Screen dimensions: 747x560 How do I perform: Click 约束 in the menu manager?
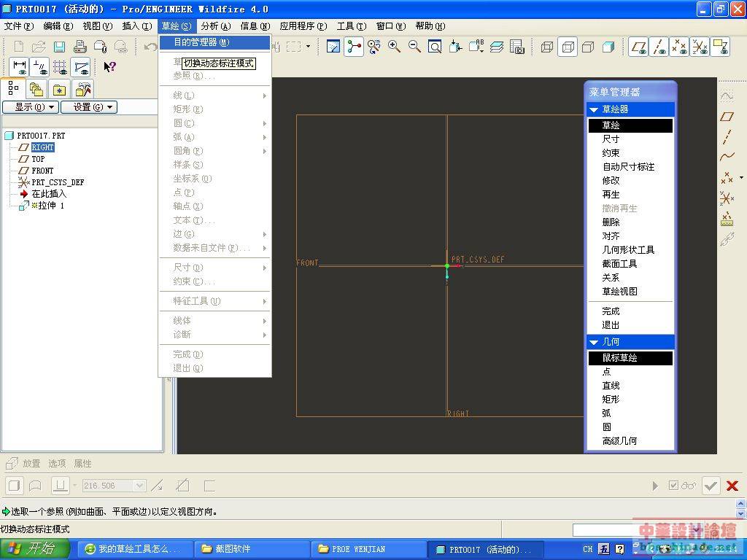pyautogui.click(x=611, y=153)
